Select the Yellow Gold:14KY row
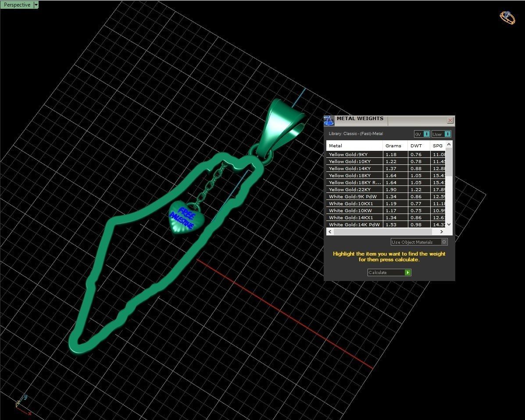The height and width of the screenshot is (420, 525). (x=386, y=168)
